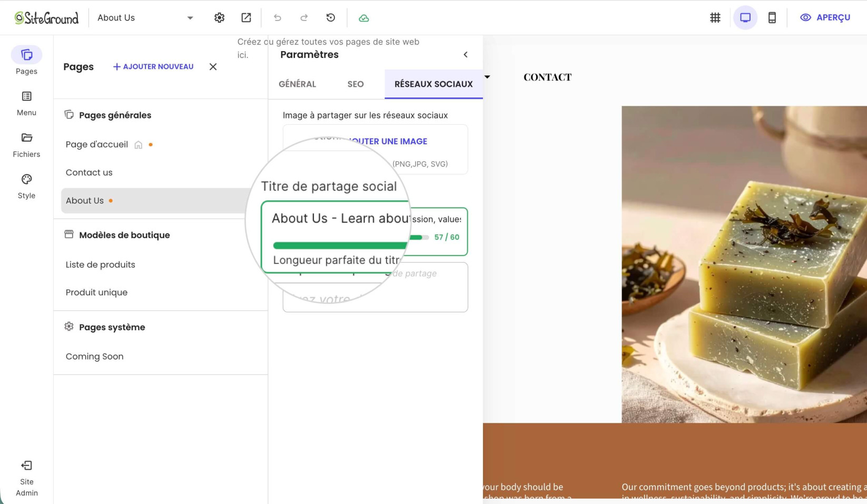Close the Pages panel
Viewport: 867px width, 504px height.
click(213, 67)
